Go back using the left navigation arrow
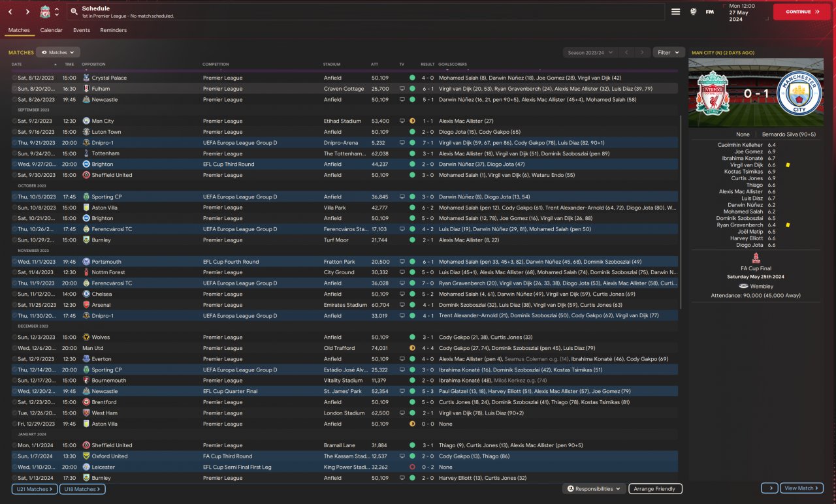This screenshot has width=836, height=504. point(11,12)
